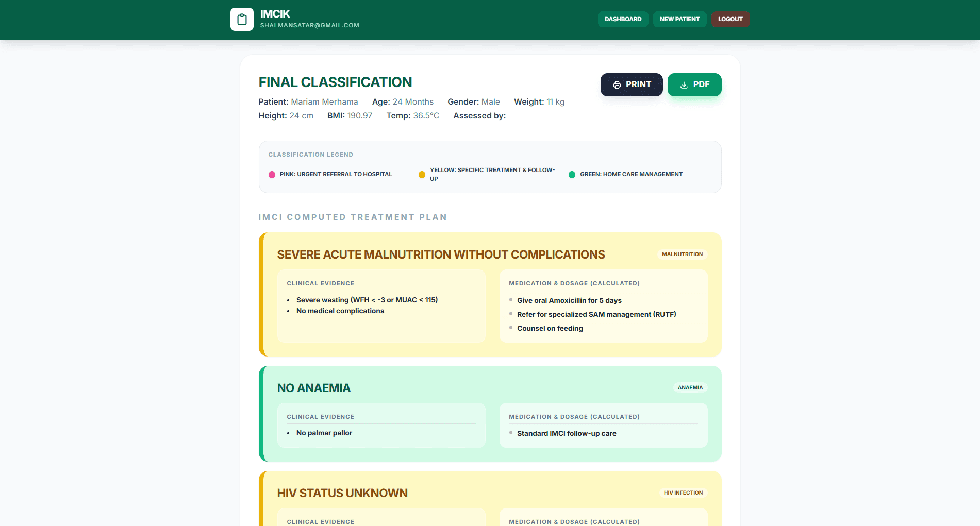Click the Temp 36.5°C value
This screenshot has height=526, width=980.
click(426, 116)
